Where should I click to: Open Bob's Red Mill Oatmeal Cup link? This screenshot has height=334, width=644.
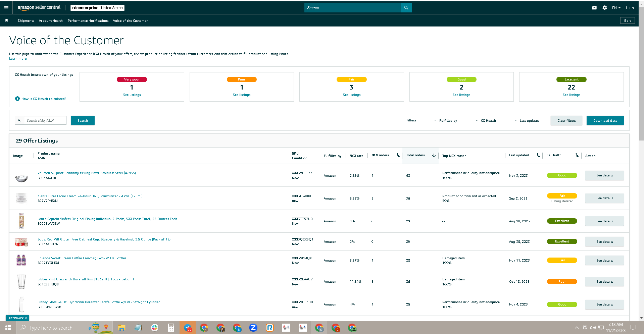coord(104,239)
